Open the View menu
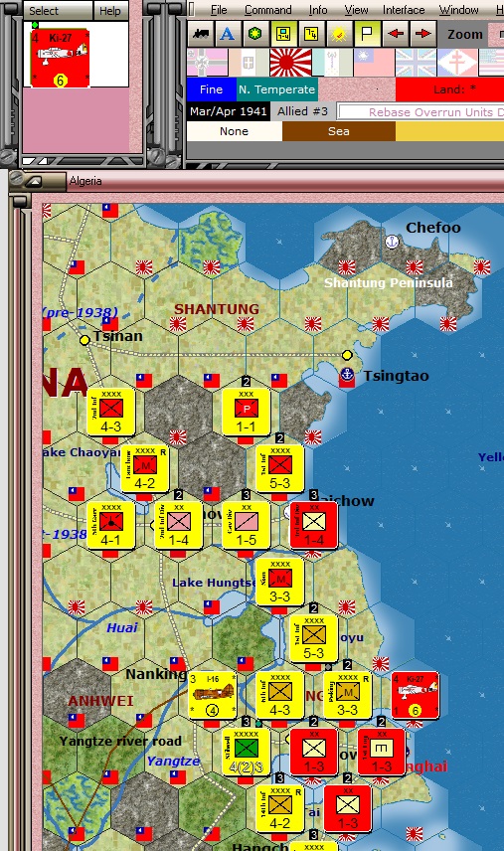This screenshot has width=504, height=851. coord(356,10)
